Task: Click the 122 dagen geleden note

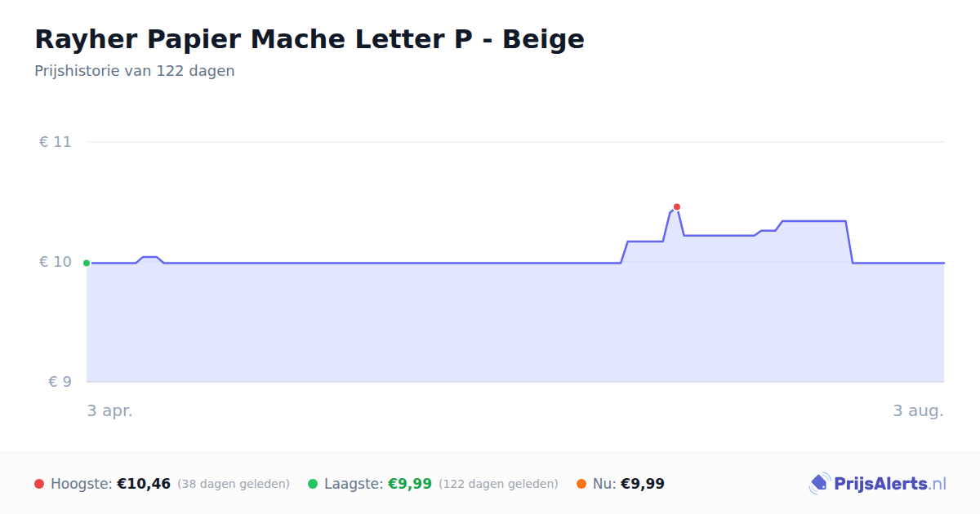Action: coord(498,484)
